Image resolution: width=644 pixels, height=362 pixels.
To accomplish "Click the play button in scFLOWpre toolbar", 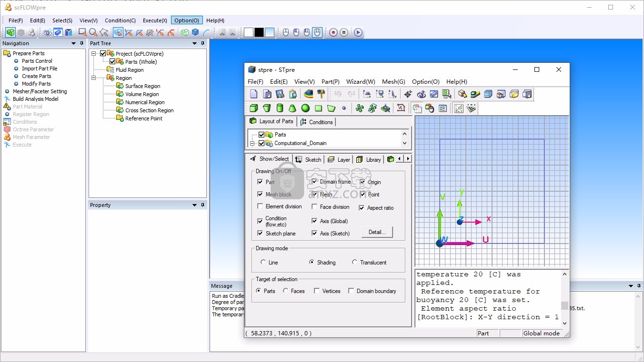I will (358, 32).
